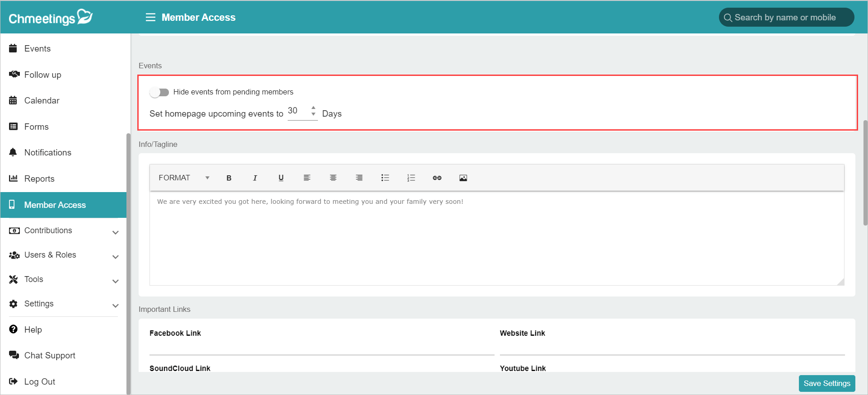Click the Events calendar icon in sidebar

point(13,48)
